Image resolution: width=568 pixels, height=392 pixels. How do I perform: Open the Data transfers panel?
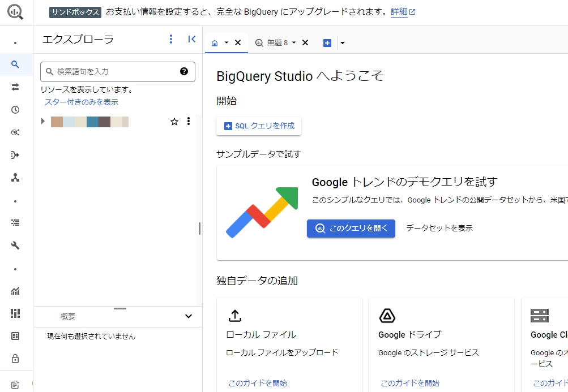(x=16, y=87)
